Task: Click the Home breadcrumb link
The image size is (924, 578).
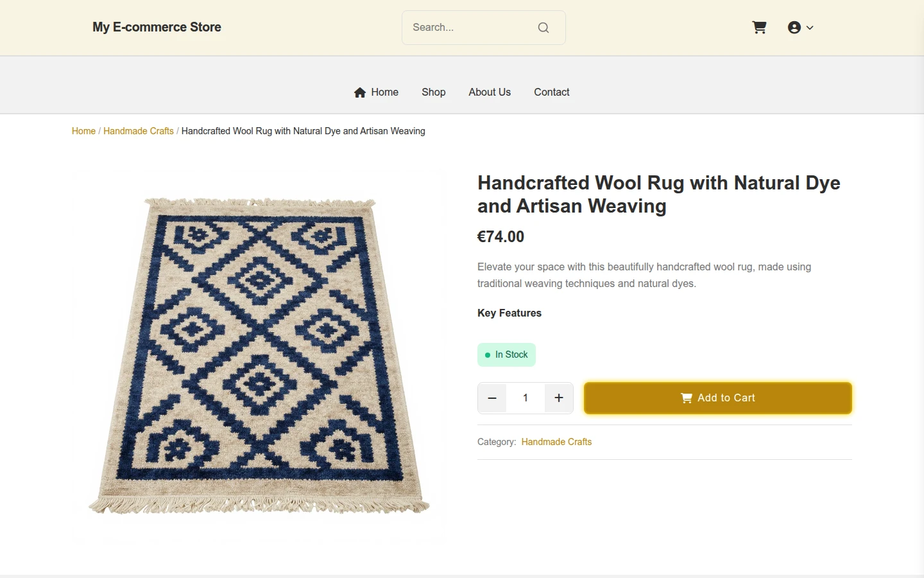Action: [83, 131]
